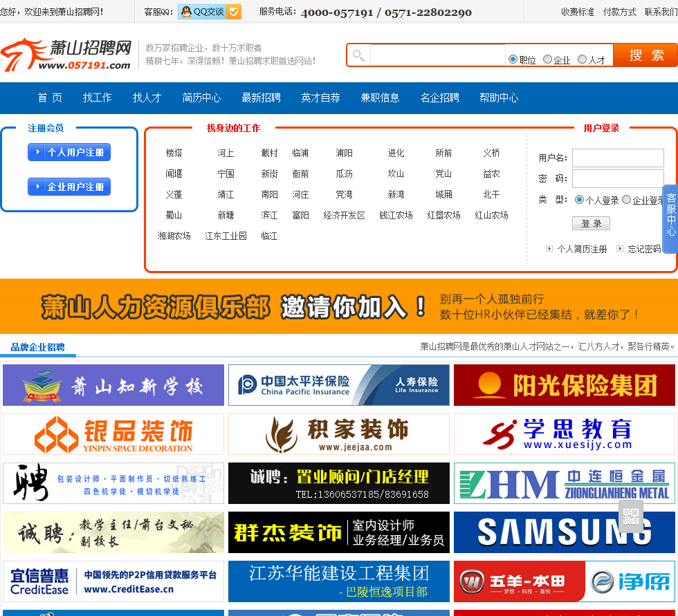Screen dimensions: 678x616
Task: Open the 红山农场 area link
Action: [x=491, y=215]
